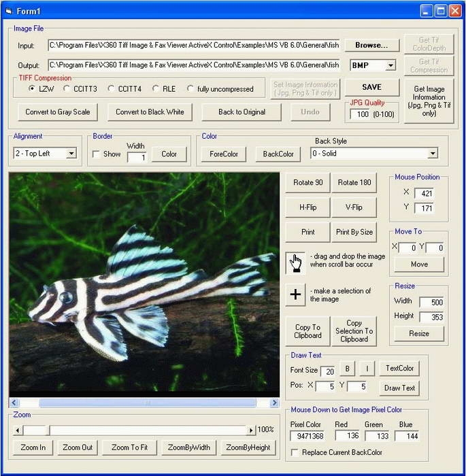Click Print By Size button
The width and height of the screenshot is (466, 476).
point(354,233)
